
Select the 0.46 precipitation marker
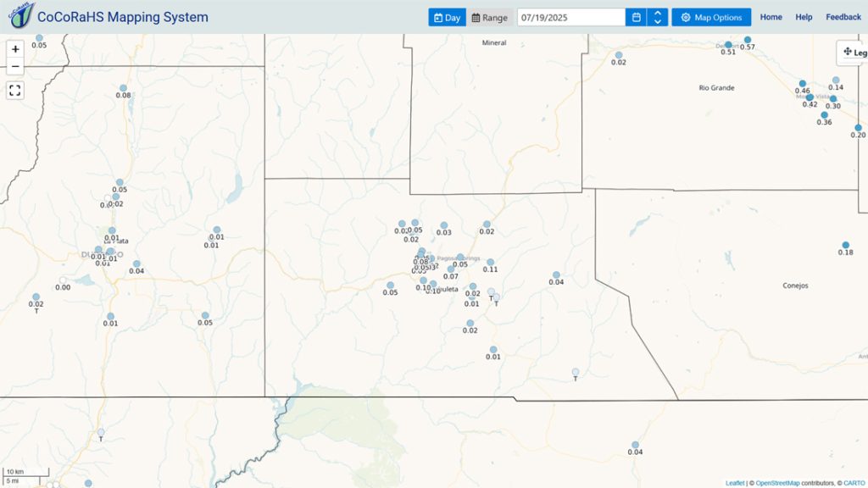[802, 84]
